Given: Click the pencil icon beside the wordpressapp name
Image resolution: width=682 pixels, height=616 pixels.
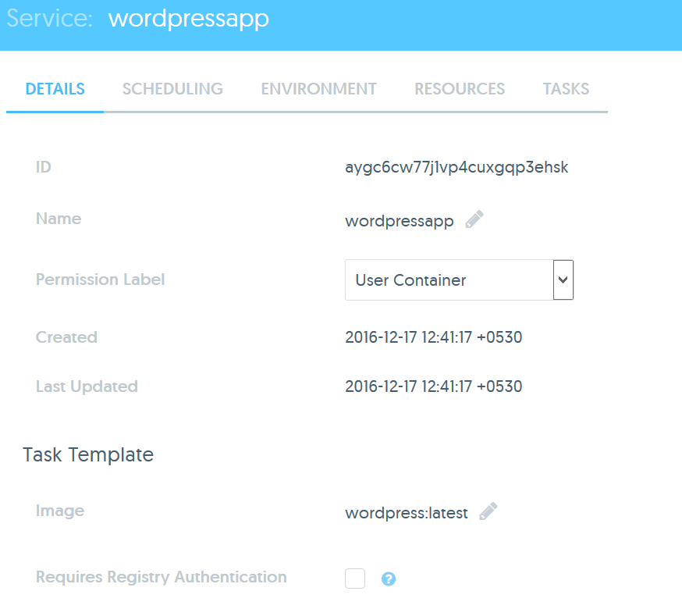Looking at the screenshot, I should (x=474, y=220).
